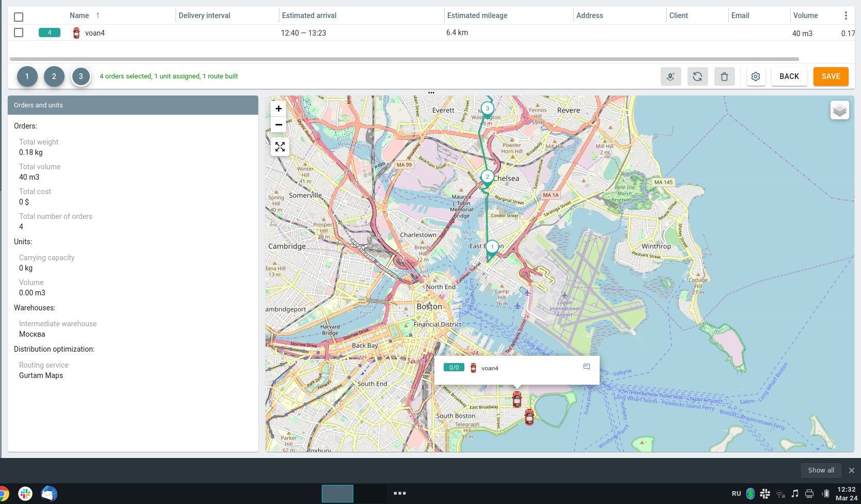Go to step 1 of wizard
The width and height of the screenshot is (861, 504).
[27, 76]
